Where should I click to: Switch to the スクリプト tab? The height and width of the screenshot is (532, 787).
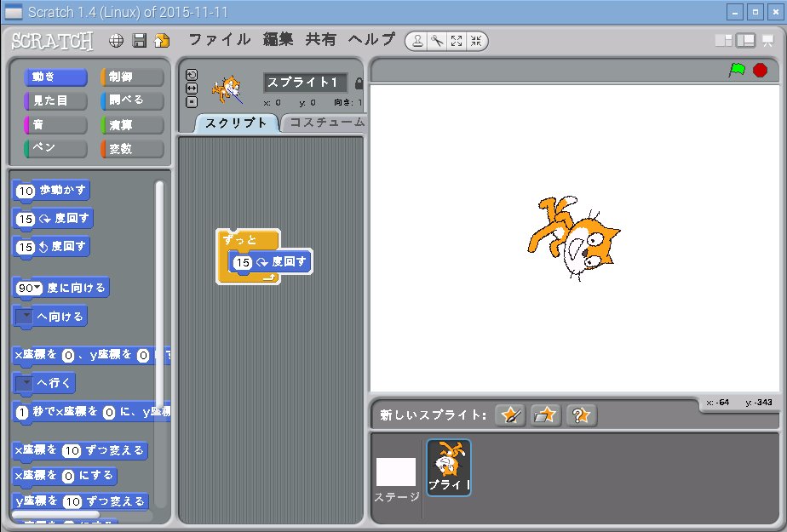pos(236,123)
